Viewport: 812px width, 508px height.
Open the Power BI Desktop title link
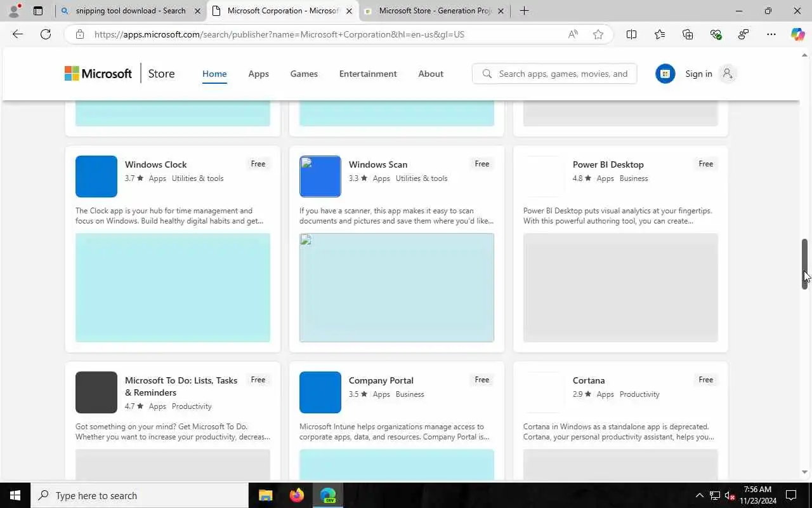tap(608, 164)
